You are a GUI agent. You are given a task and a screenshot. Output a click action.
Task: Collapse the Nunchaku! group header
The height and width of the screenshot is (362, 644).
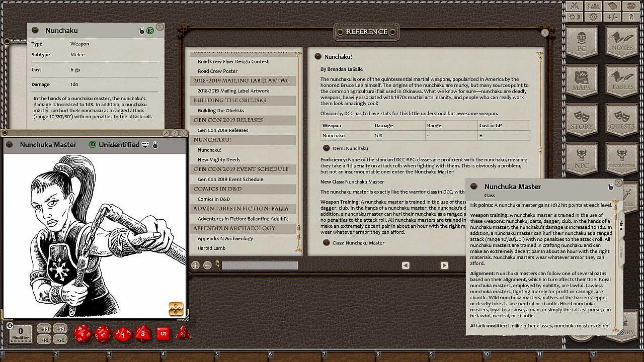click(244, 140)
